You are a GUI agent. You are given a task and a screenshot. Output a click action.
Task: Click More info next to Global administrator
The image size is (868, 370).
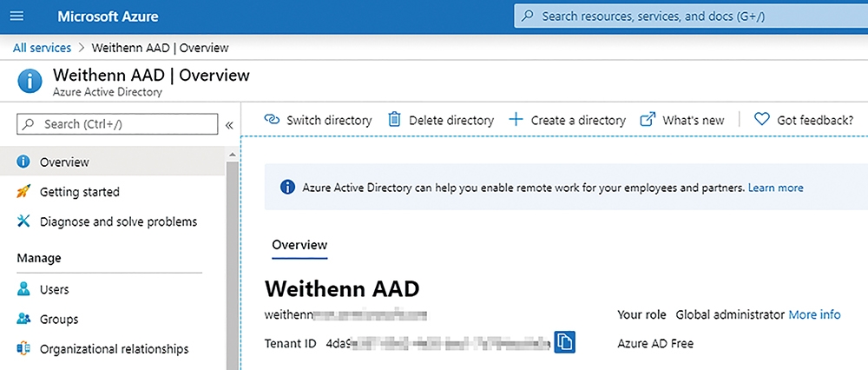click(814, 314)
